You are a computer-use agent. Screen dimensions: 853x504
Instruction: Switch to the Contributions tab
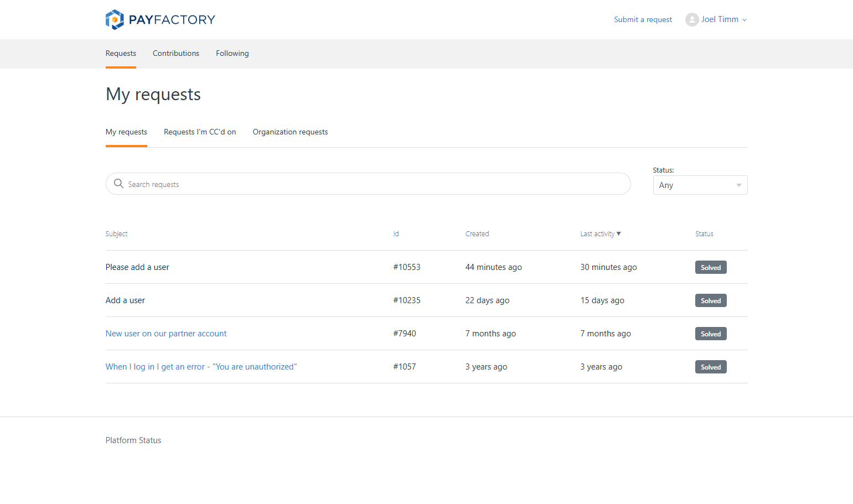coord(176,54)
